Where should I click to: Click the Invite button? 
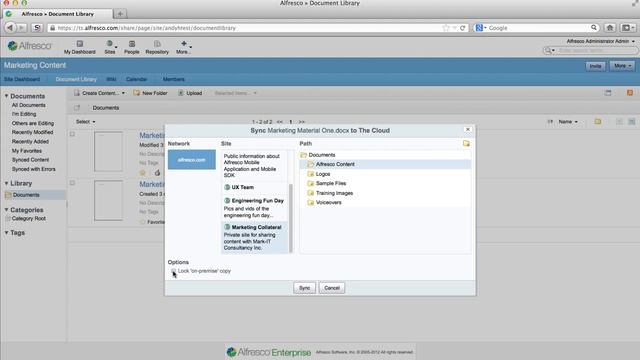595,66
